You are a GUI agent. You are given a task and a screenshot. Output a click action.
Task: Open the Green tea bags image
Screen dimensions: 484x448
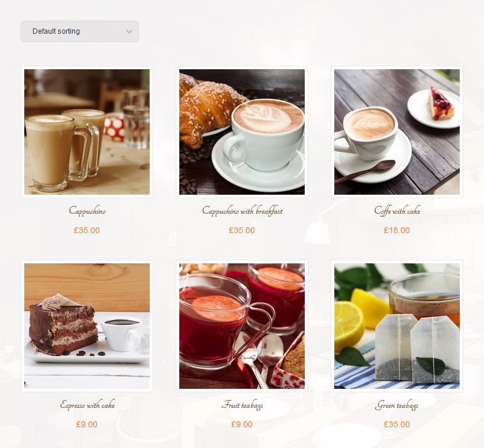(x=397, y=326)
